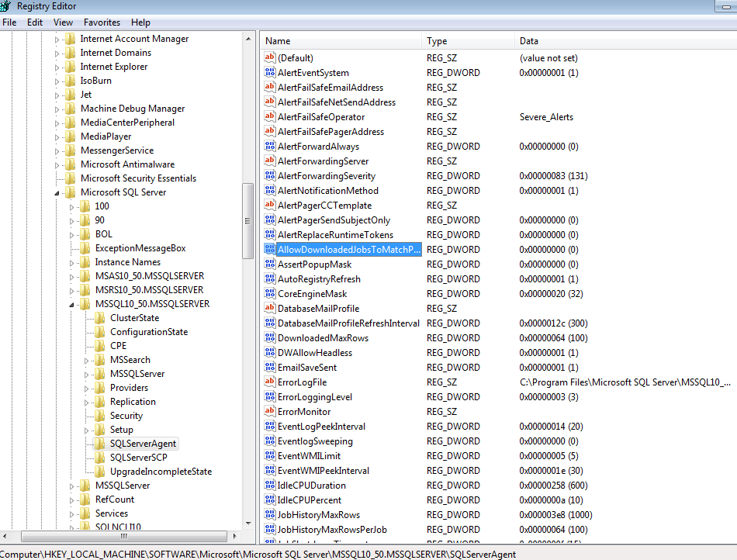Select the SQLServerSCP key
737x560 pixels.
tap(139, 458)
